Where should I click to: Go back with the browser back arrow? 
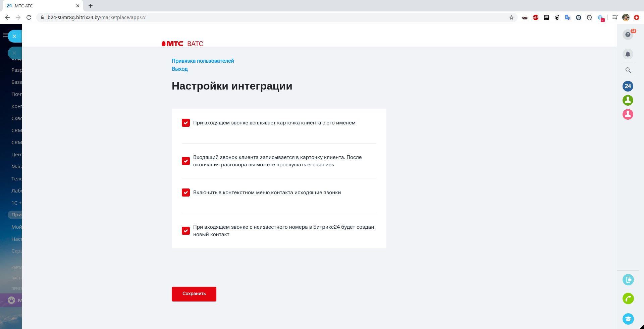[7, 17]
